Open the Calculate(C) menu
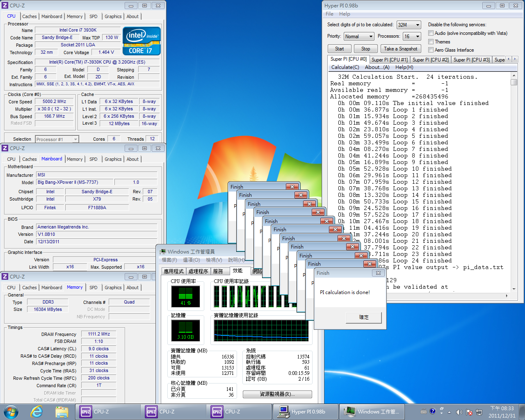 [x=345, y=67]
